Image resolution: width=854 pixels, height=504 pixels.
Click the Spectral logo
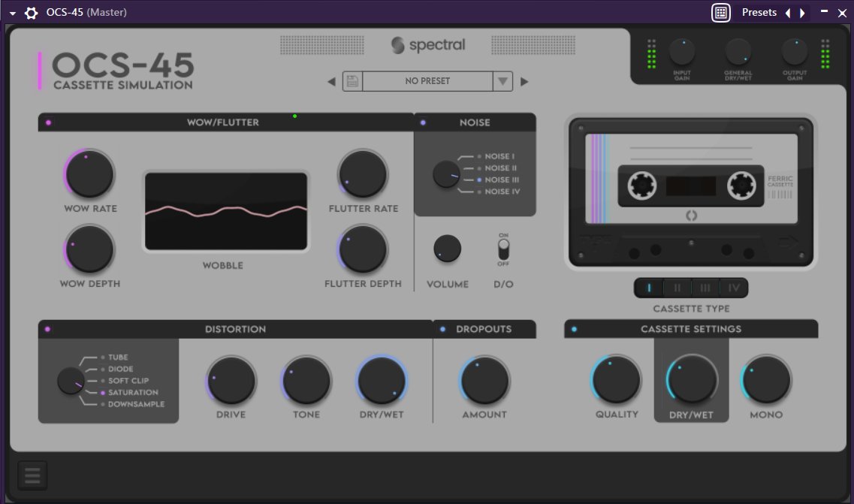point(429,44)
